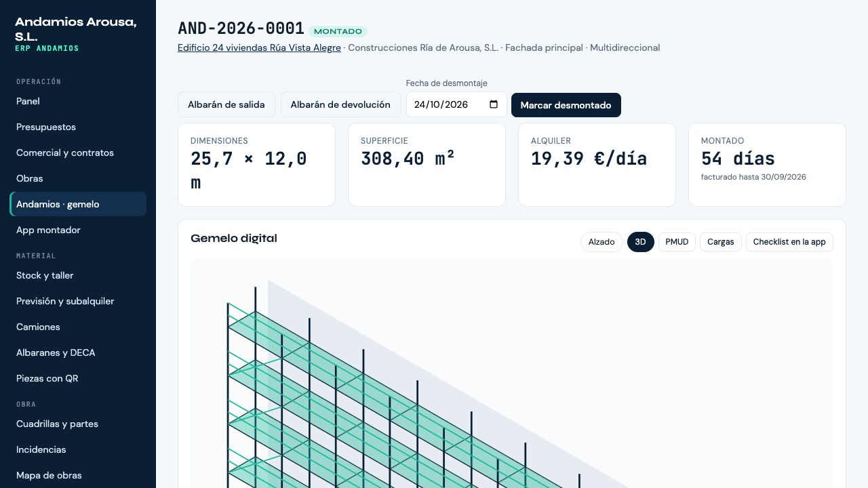868x488 pixels.
Task: Go to Panel in sidebar
Action: pos(78,101)
